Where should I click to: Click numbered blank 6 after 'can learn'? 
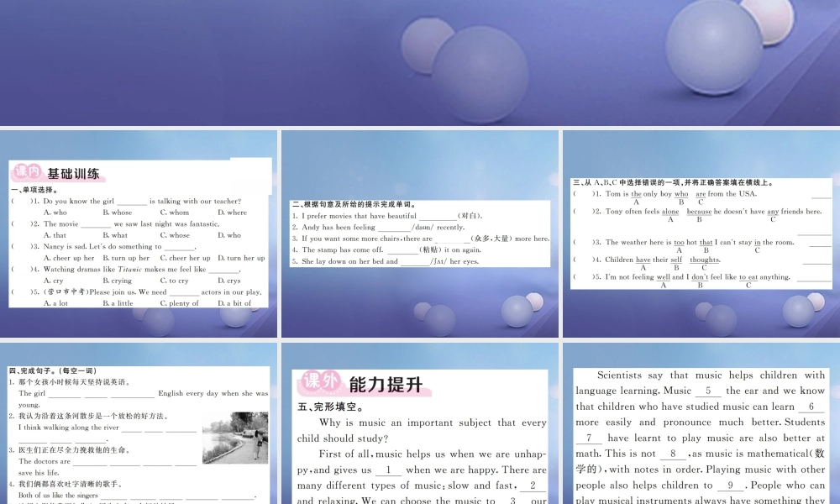tap(811, 407)
